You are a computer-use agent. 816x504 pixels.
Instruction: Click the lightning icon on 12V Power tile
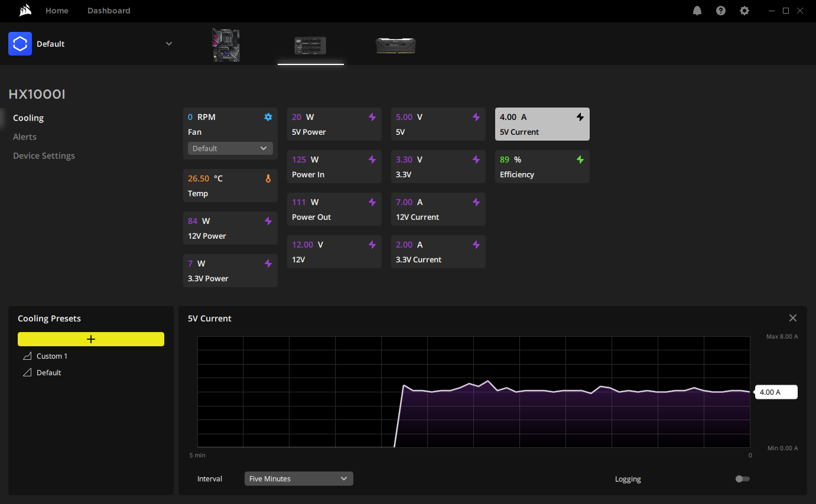pyautogui.click(x=268, y=221)
